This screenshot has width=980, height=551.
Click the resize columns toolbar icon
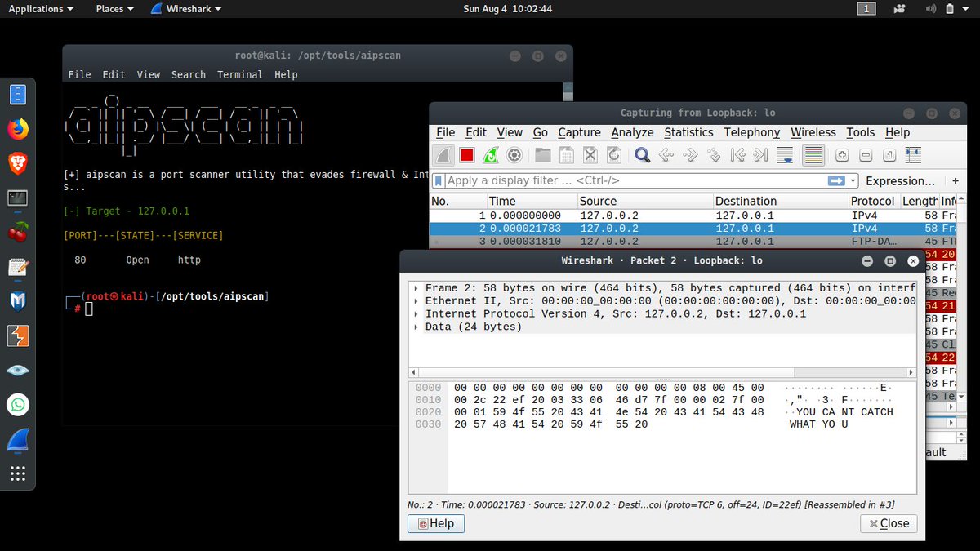click(913, 155)
